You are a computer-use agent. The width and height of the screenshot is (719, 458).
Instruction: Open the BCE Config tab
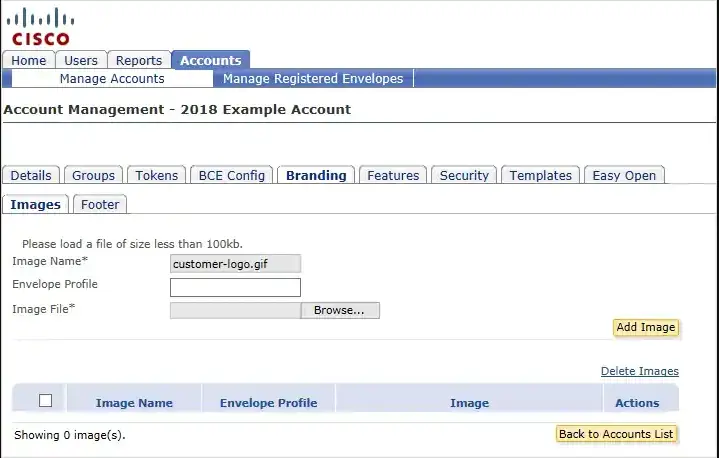(x=232, y=175)
